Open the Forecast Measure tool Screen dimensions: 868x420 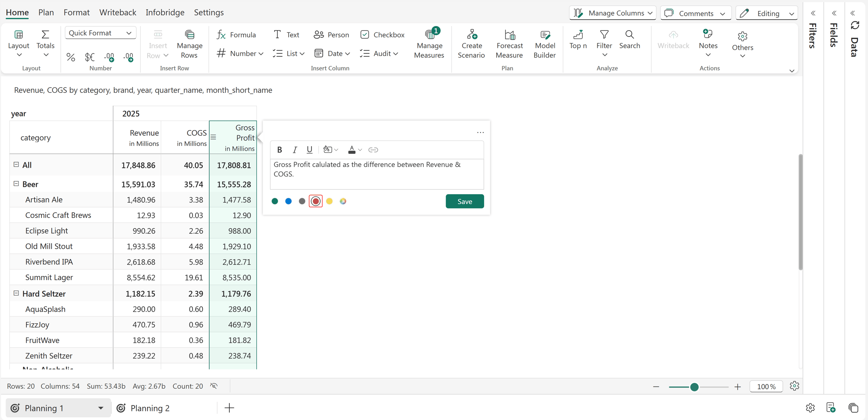pyautogui.click(x=509, y=44)
